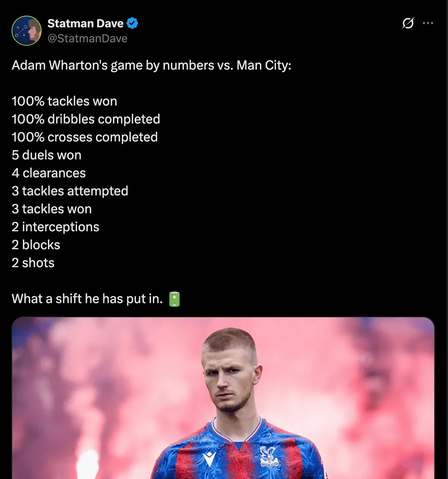Viewport: 448px width, 479px height.
Task: Click the "What a shift he has put in" text
Action: 87,299
